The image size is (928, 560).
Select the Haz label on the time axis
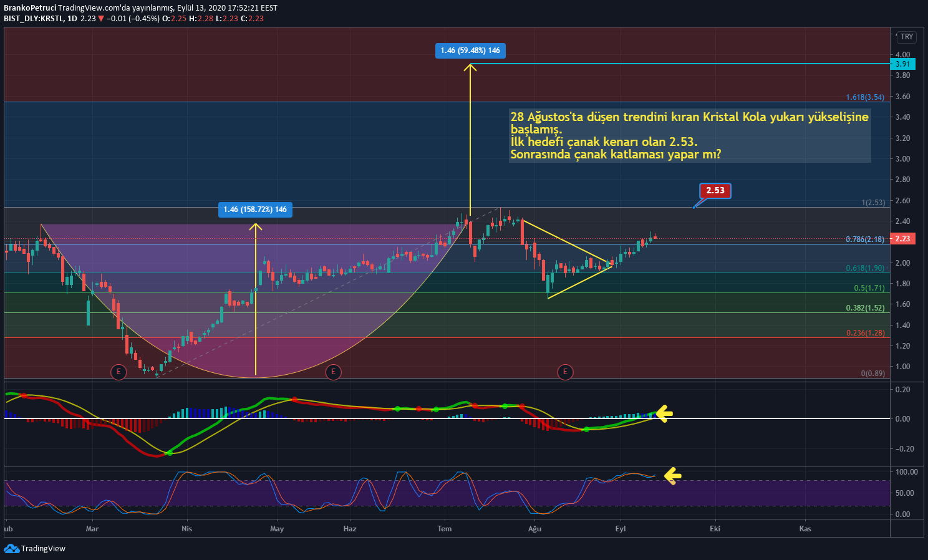point(350,529)
